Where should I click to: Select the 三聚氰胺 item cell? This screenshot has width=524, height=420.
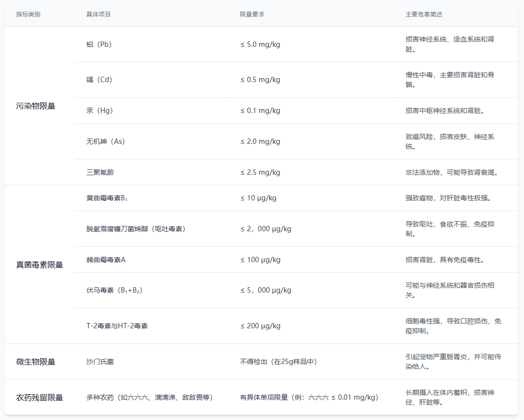100,172
